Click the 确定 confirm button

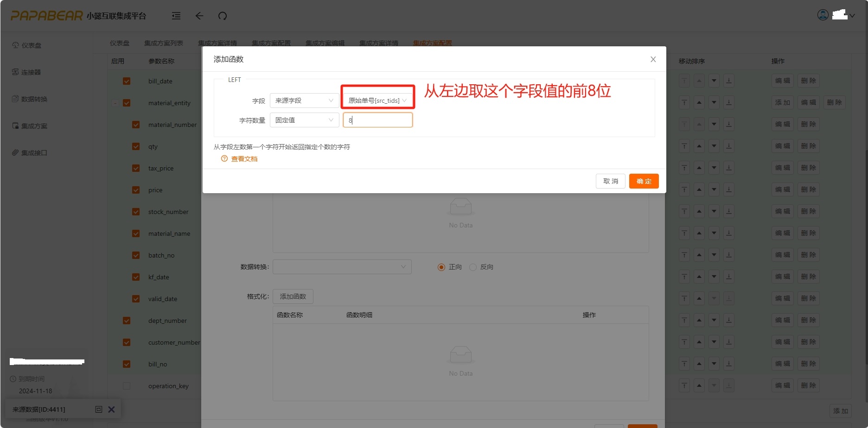(644, 181)
